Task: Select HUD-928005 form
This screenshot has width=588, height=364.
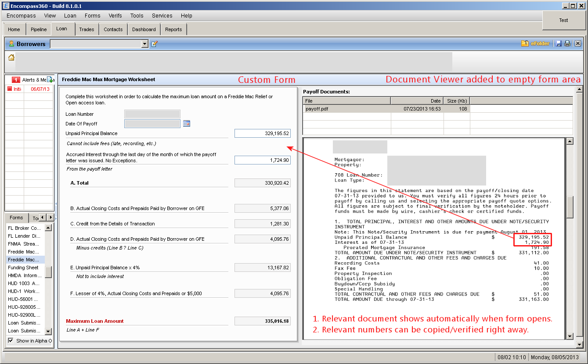Action: (x=25, y=307)
